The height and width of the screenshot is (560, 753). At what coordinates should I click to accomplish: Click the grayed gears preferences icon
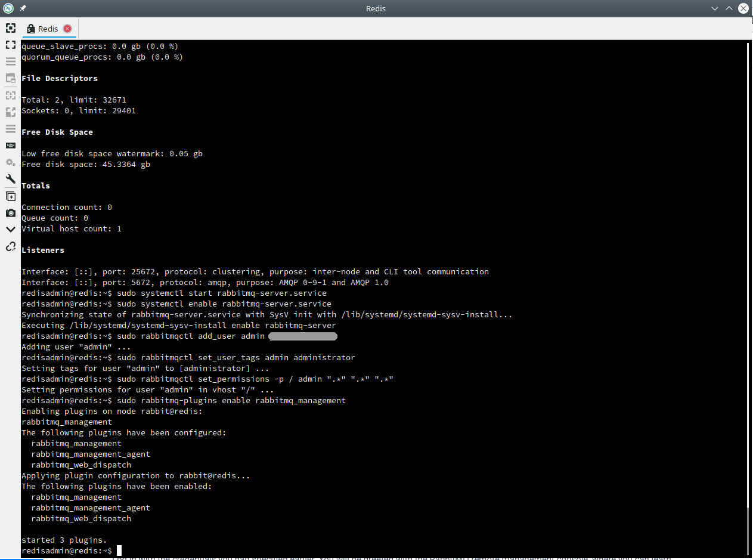[x=10, y=162]
